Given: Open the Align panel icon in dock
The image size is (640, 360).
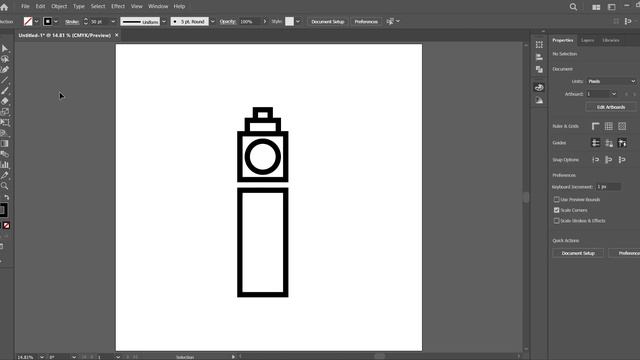Looking at the screenshot, I should 539,57.
